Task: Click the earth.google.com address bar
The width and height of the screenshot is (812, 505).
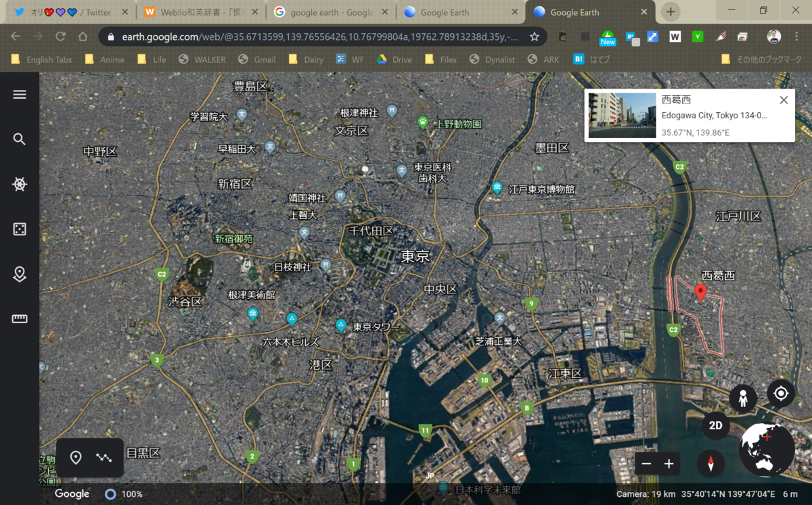Action: pyautogui.click(x=321, y=37)
